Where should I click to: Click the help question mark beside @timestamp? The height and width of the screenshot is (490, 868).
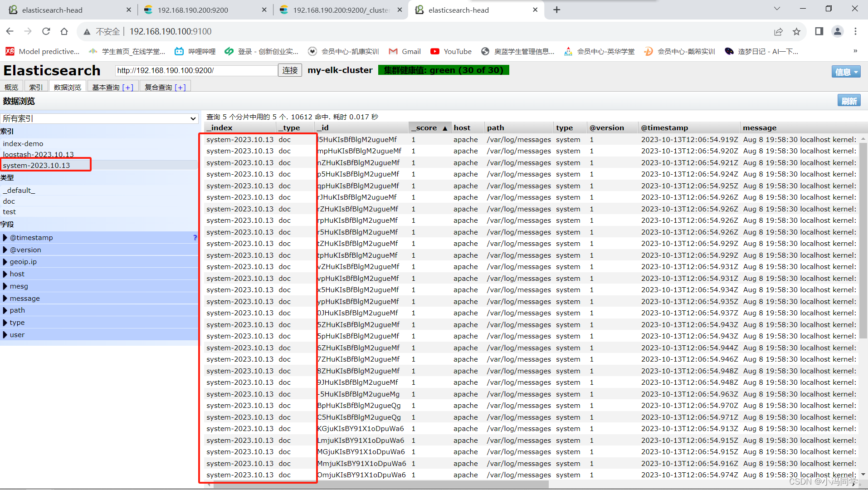(x=195, y=237)
